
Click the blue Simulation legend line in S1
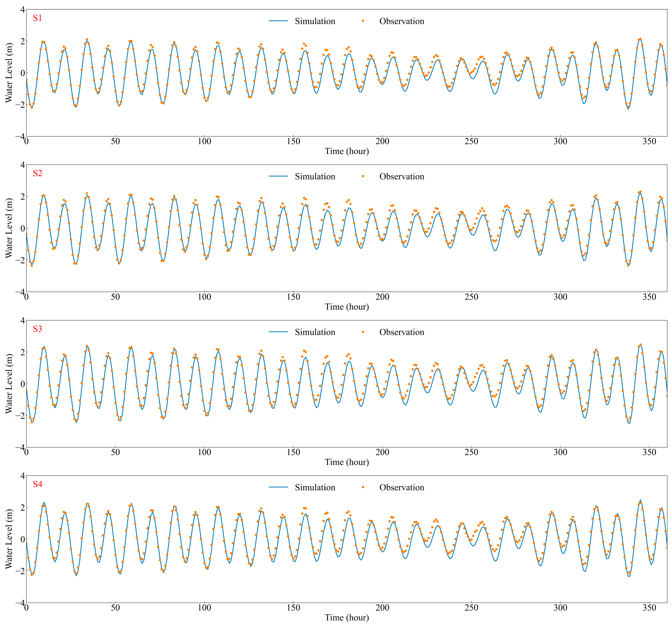278,21
